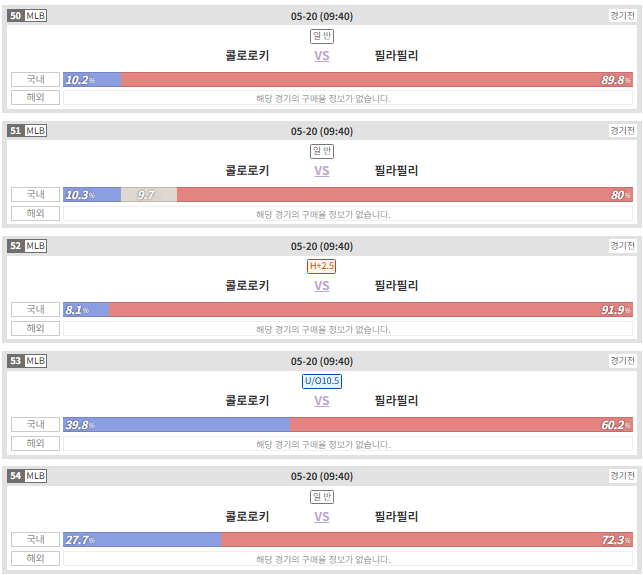Open match 54 VS link

[322, 516]
